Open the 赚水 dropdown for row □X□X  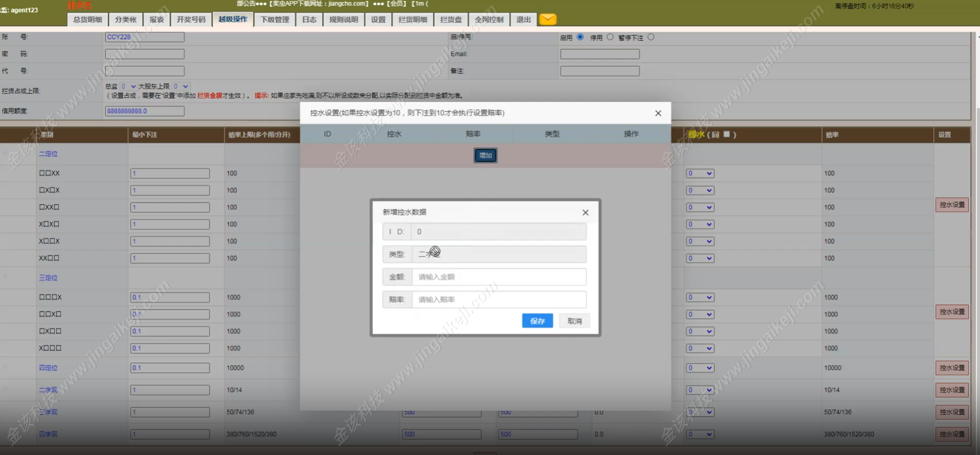pyautogui.click(x=700, y=190)
